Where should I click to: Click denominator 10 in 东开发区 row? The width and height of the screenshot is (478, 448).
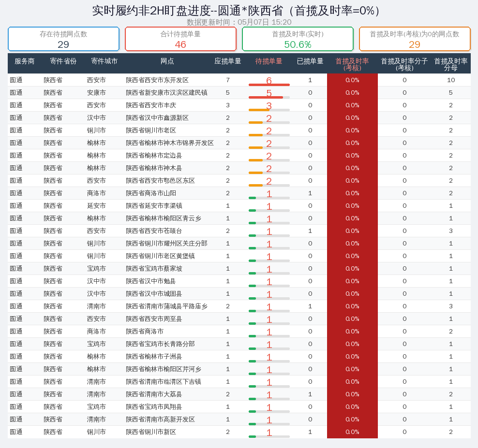click(451, 80)
